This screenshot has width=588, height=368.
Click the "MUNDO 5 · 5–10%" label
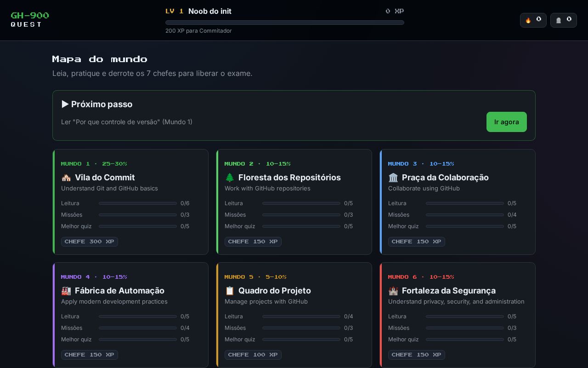255,277
